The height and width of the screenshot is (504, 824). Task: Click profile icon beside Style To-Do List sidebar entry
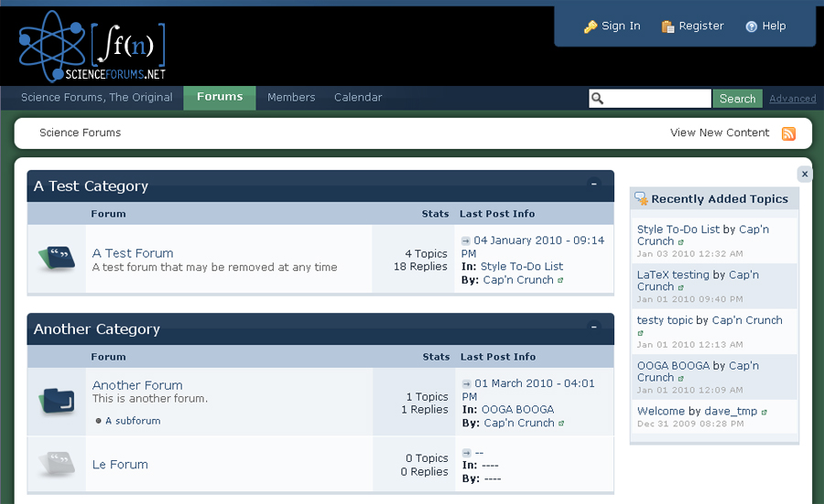(680, 242)
